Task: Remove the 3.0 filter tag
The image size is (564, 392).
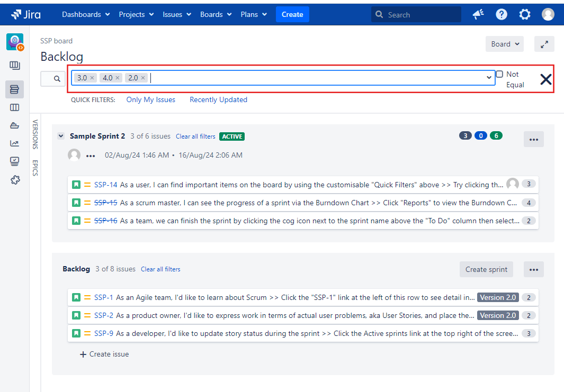Action: 92,78
